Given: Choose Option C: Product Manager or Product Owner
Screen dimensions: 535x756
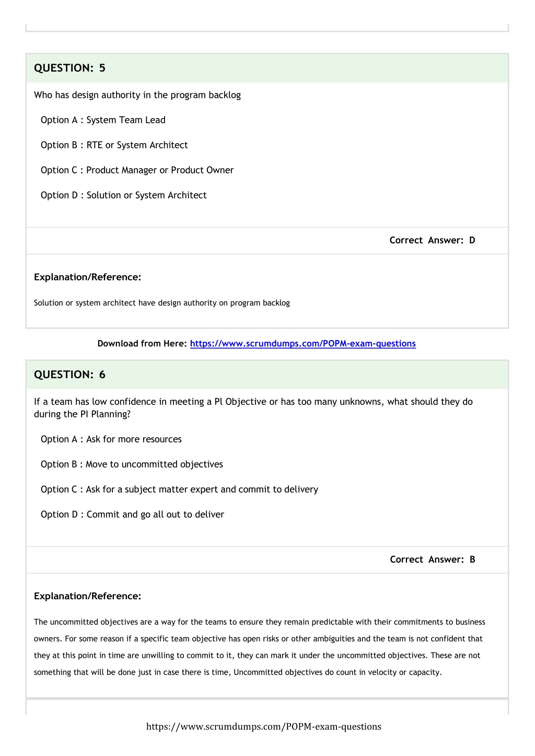Looking at the screenshot, I should 137,170.
